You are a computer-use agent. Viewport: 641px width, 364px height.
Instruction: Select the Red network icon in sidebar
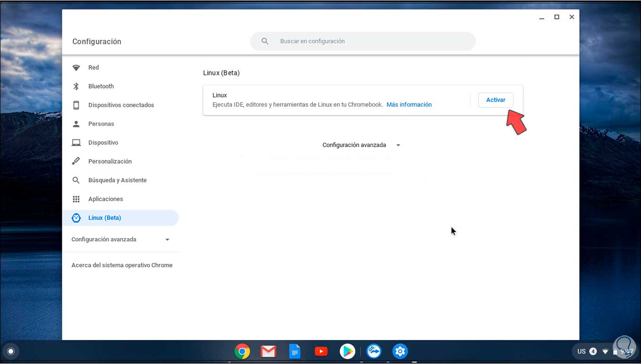76,67
